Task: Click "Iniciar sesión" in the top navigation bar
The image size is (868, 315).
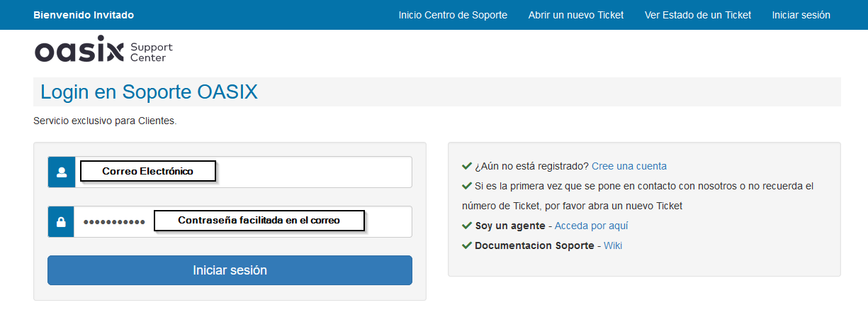Action: pyautogui.click(x=801, y=15)
